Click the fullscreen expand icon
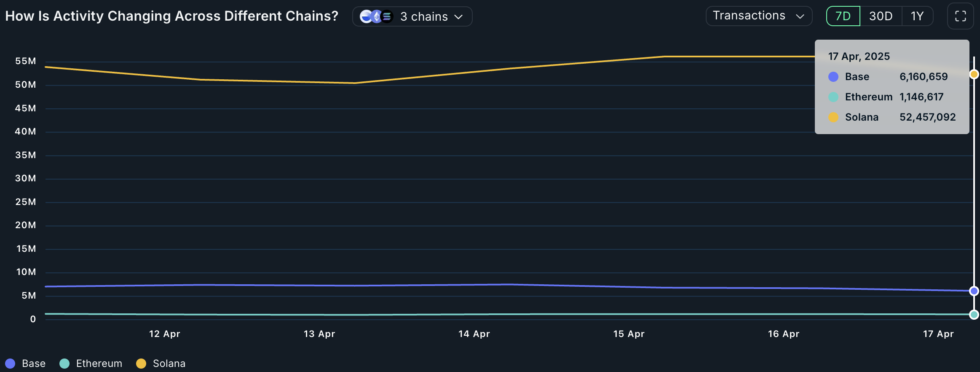The image size is (980, 372). coord(960,16)
